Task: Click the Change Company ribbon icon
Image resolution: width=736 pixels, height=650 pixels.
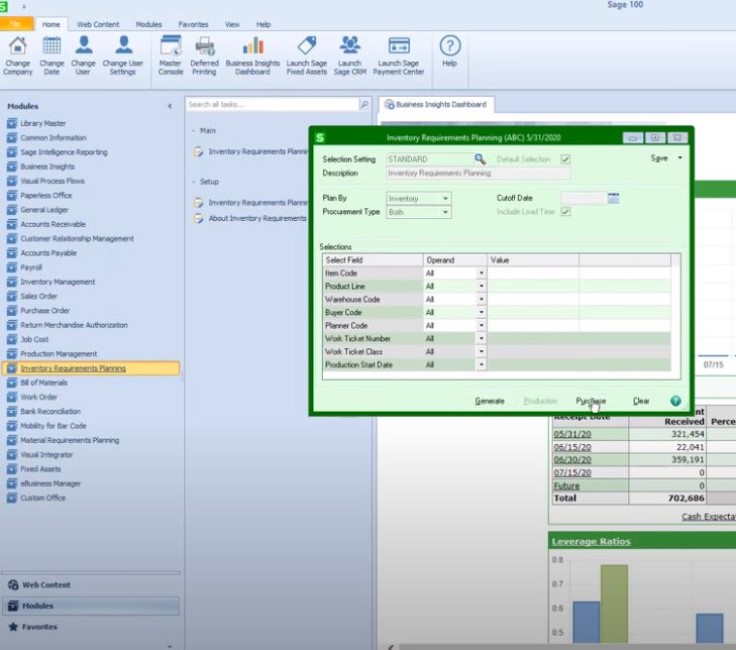Action: (18, 55)
